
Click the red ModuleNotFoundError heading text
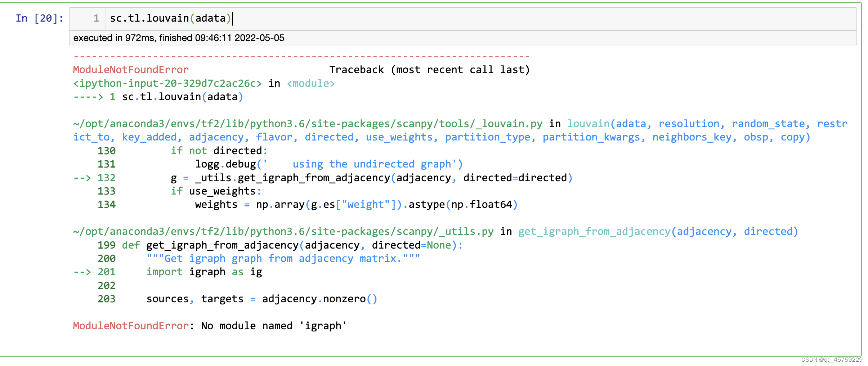(x=131, y=70)
